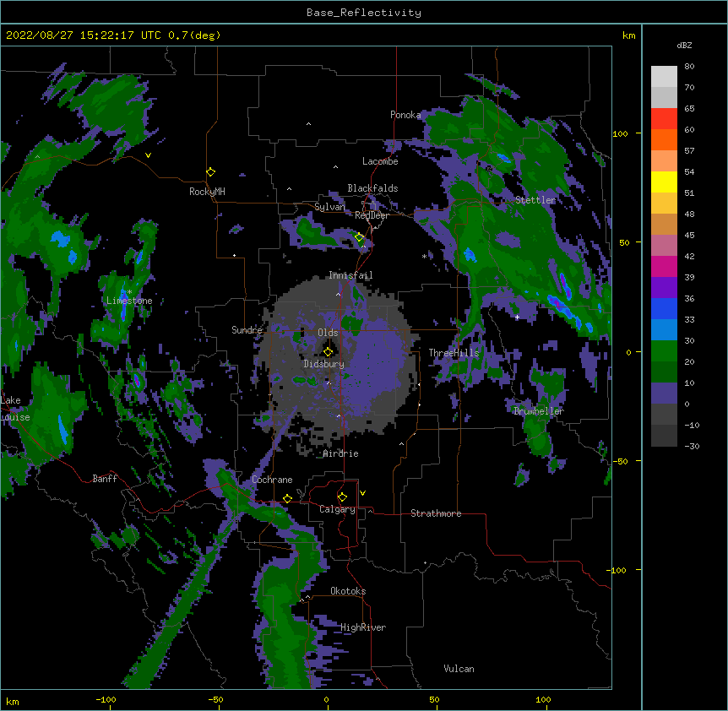The height and width of the screenshot is (711, 728).
Task: Click the yellow V marker east of Calgary diamond
Action: point(362,493)
